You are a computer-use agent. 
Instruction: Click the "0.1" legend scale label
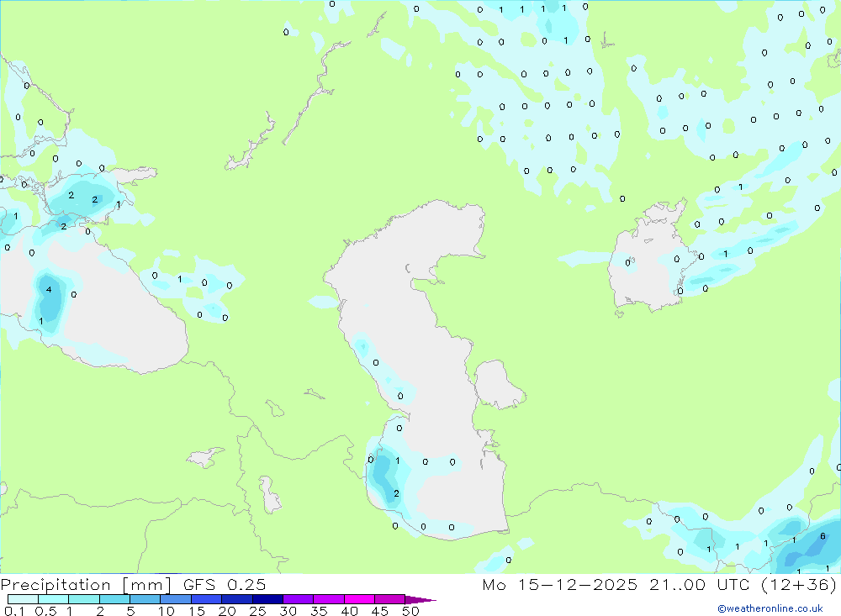[x=14, y=611]
